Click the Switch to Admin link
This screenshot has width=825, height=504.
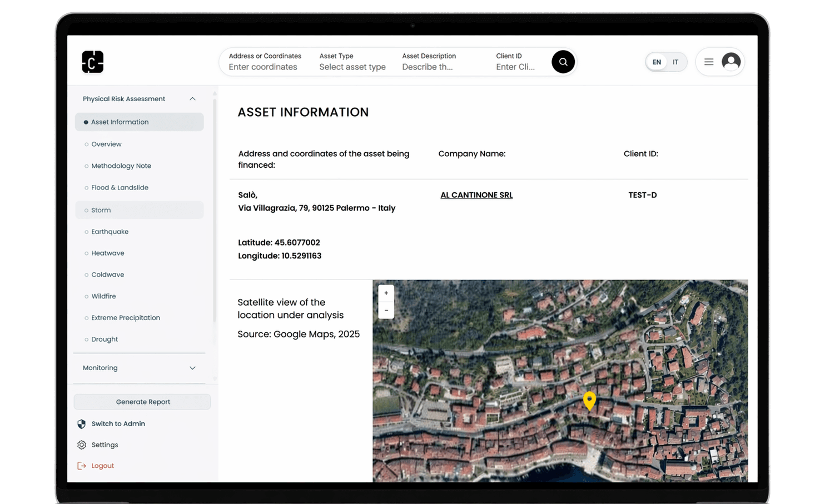(118, 424)
